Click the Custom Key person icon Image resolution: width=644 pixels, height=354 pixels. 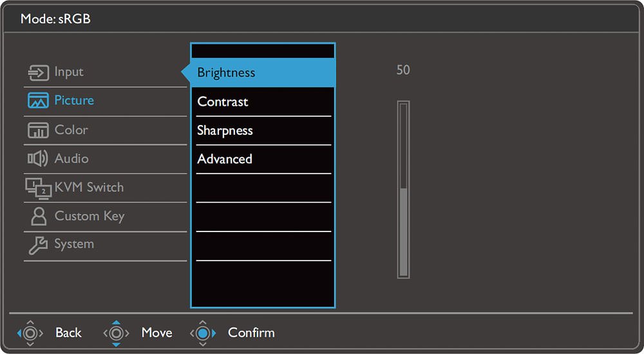[39, 216]
